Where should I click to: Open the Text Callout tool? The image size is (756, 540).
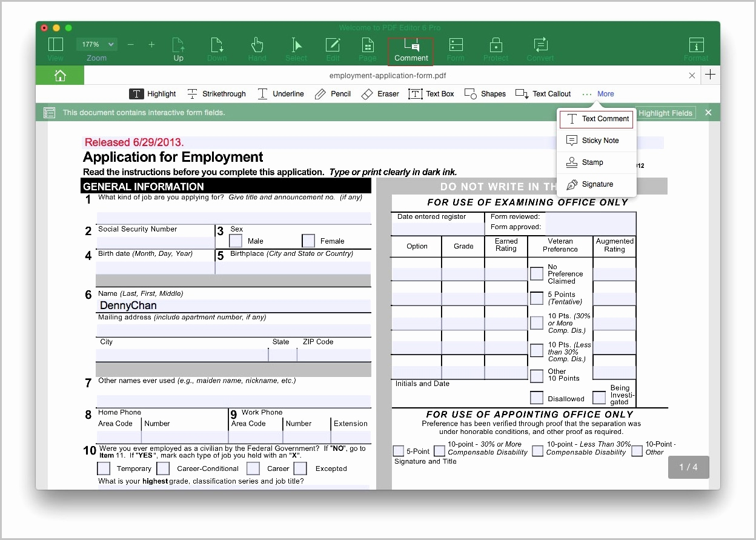543,93
